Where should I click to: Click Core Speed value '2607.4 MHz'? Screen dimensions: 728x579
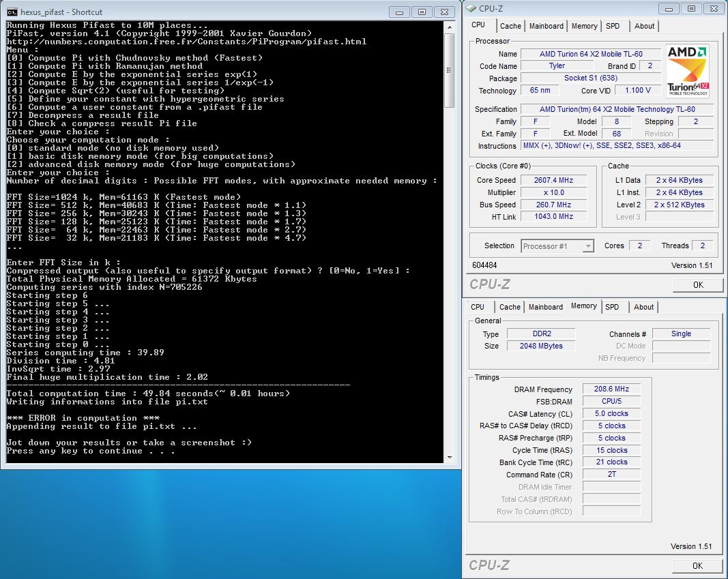tap(553, 180)
